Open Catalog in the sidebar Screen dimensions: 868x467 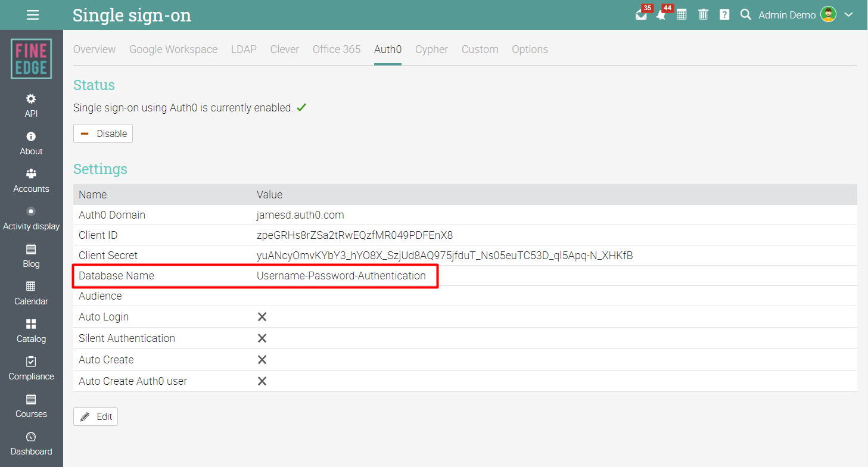click(x=31, y=331)
